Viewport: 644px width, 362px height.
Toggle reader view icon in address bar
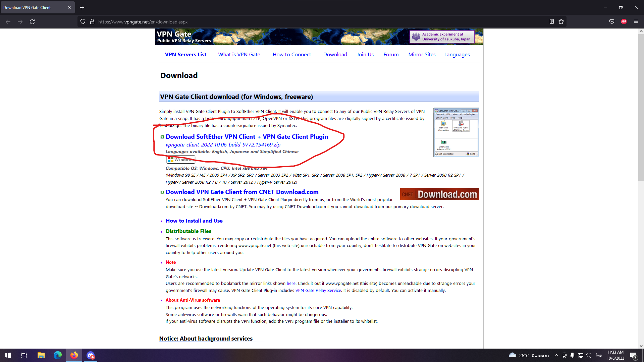pos(551,22)
